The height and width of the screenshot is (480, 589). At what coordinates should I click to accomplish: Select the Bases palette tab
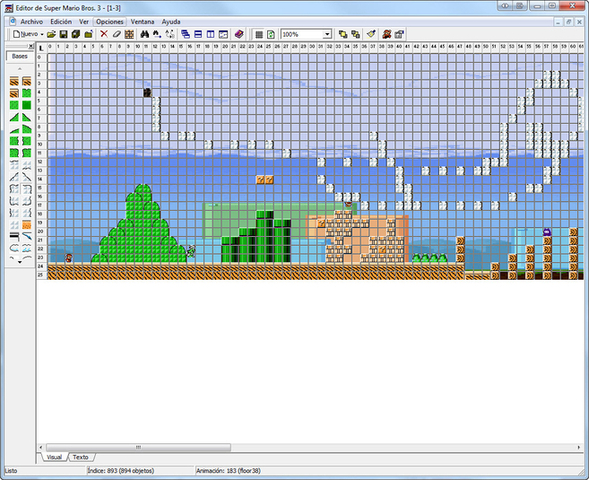point(20,56)
